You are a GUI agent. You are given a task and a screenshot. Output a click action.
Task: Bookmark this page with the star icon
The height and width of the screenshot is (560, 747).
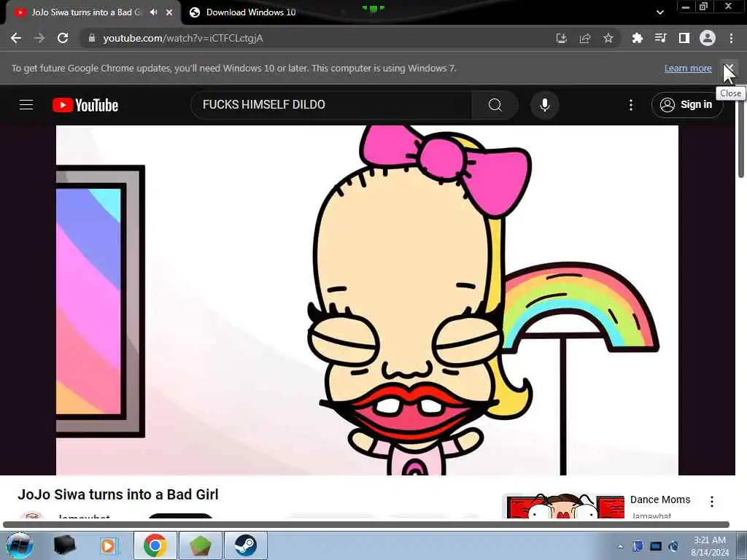(608, 38)
